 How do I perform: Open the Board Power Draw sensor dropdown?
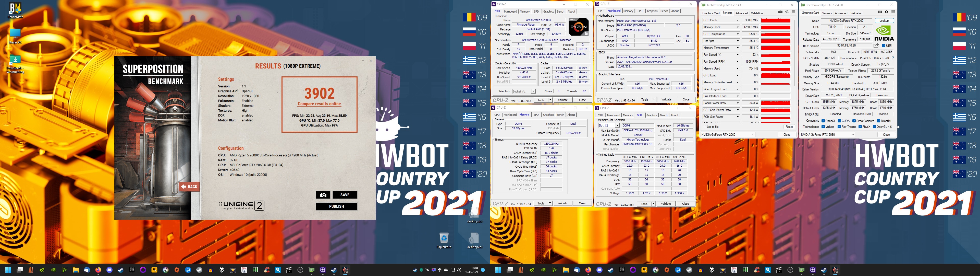738,103
